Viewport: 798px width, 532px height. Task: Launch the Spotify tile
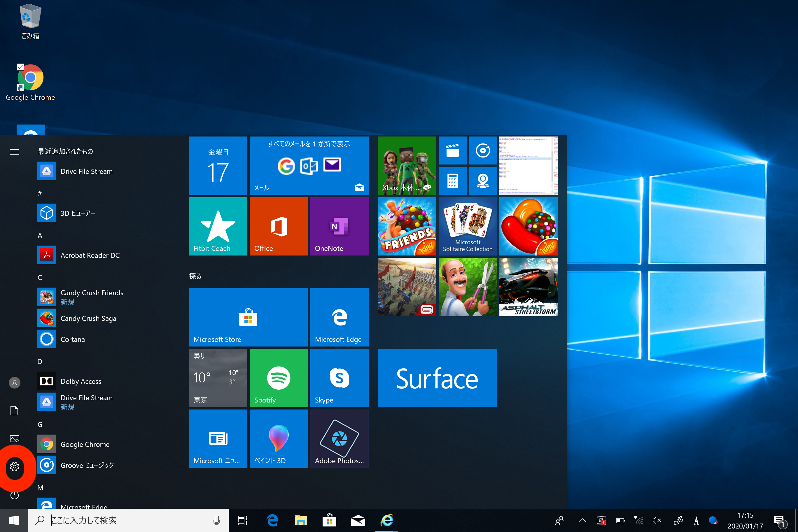[279, 378]
